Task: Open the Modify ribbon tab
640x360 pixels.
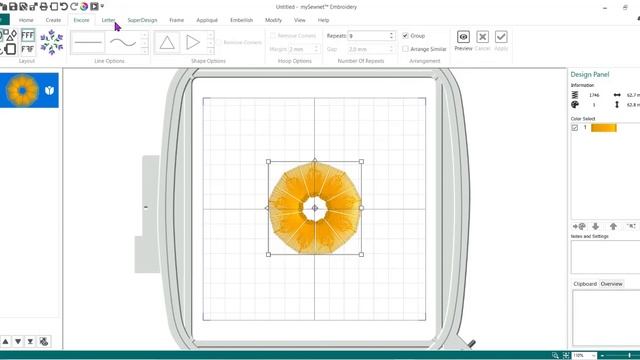Action: point(273,20)
